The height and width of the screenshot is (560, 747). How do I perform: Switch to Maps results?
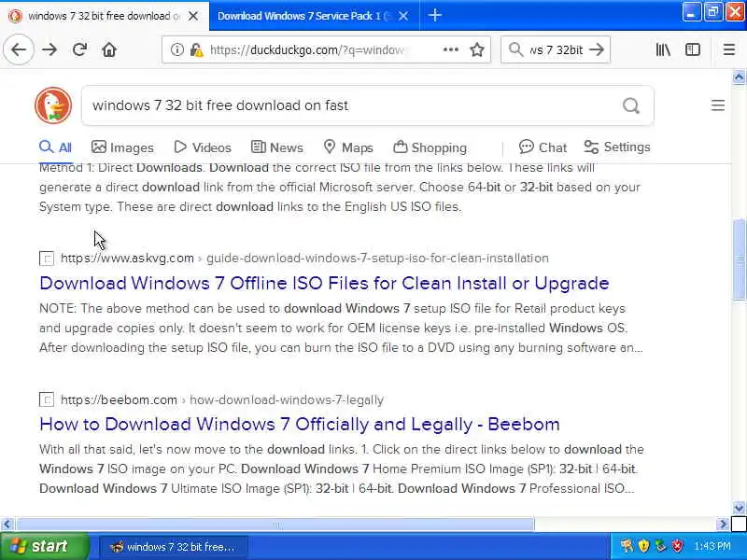[347, 147]
